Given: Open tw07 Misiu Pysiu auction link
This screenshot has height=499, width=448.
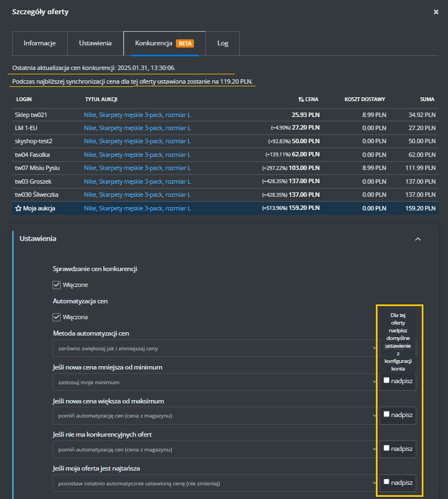Looking at the screenshot, I should tap(137, 168).
